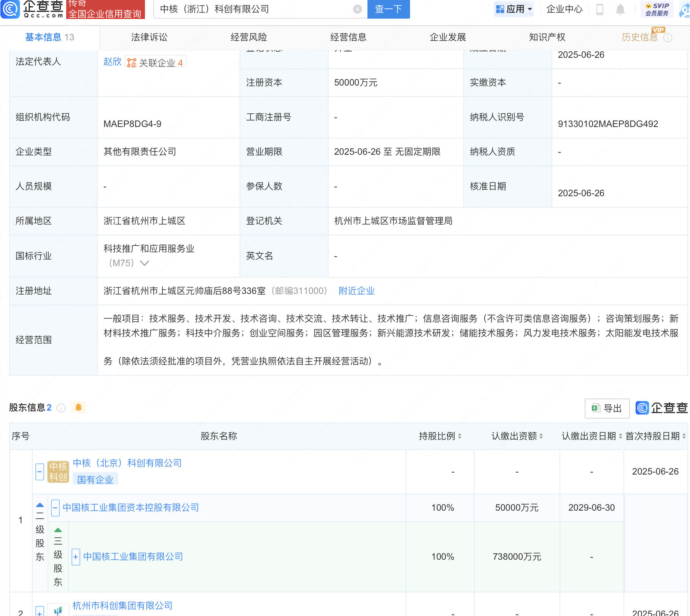Open SVIP 会员服务 badge

pos(657,9)
